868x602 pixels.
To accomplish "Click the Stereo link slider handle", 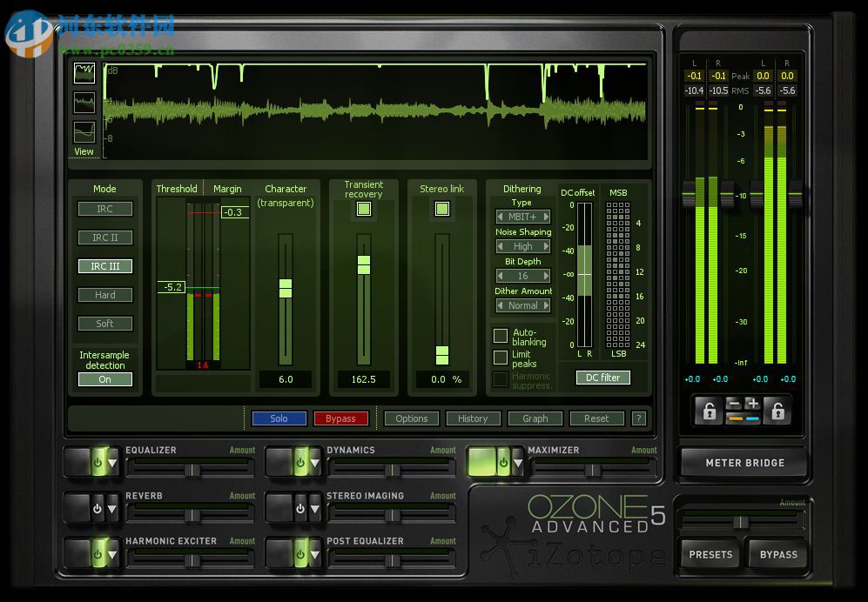I will (441, 355).
